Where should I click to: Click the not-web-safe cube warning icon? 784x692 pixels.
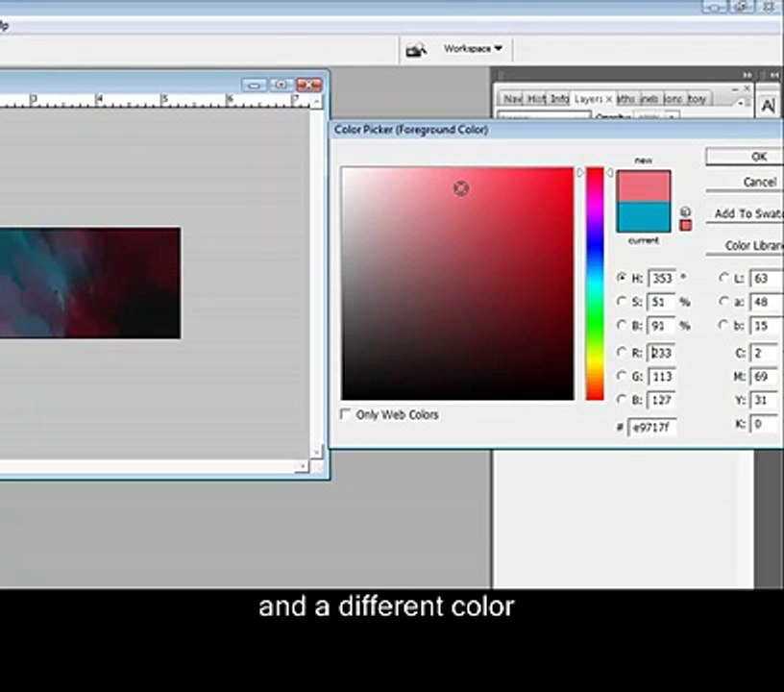[x=685, y=212]
